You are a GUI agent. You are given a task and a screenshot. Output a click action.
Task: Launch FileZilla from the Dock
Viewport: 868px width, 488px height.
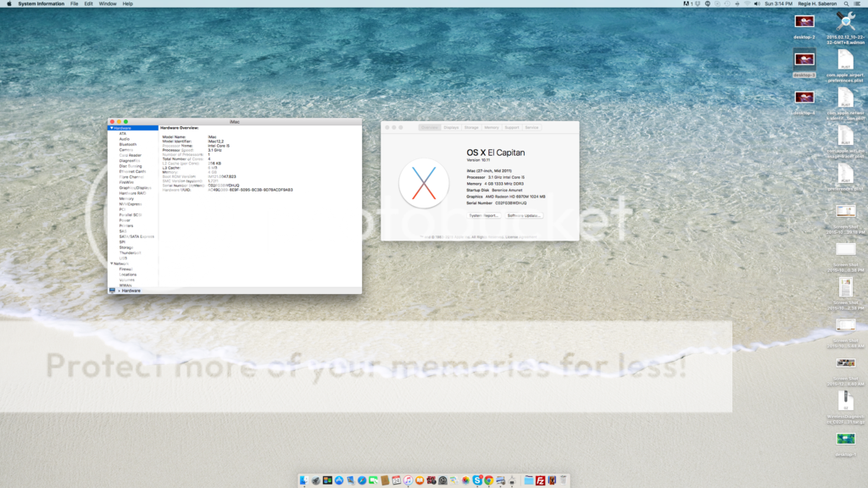[539, 480]
